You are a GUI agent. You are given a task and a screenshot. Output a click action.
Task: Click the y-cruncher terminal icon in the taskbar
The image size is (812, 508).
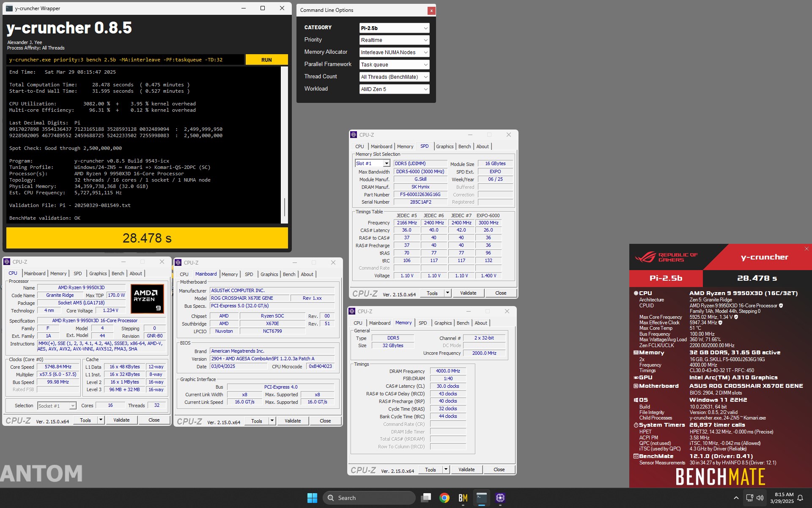pyautogui.click(x=482, y=498)
